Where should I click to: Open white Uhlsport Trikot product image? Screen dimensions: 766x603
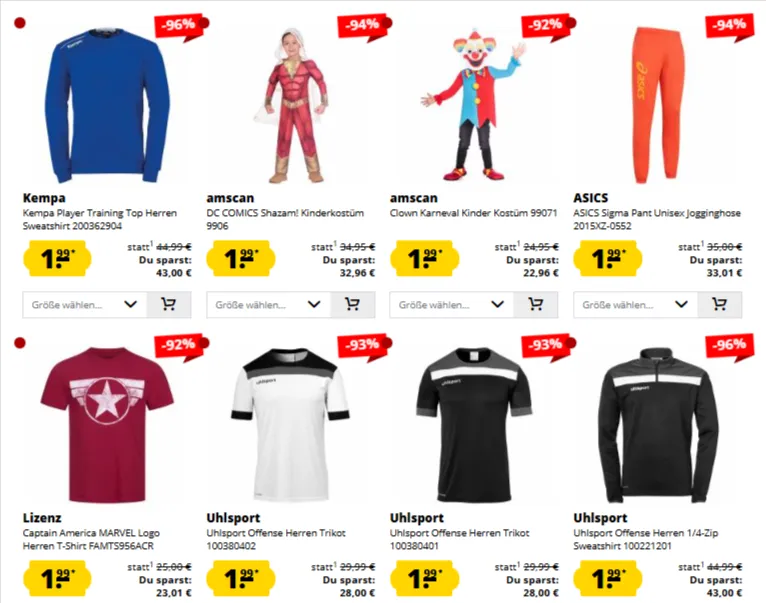click(x=290, y=424)
